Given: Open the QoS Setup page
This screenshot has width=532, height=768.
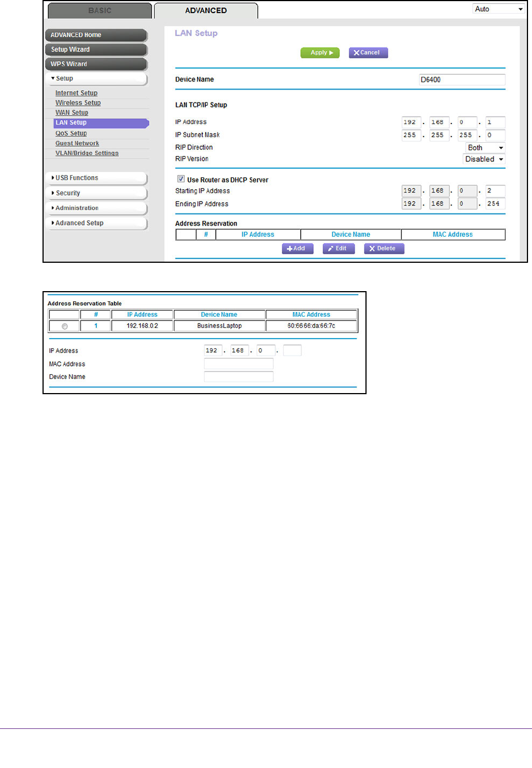Looking at the screenshot, I should [x=71, y=133].
